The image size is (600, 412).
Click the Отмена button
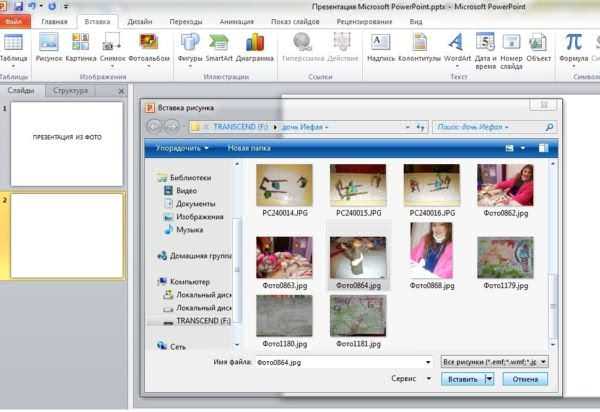pyautogui.click(x=525, y=379)
